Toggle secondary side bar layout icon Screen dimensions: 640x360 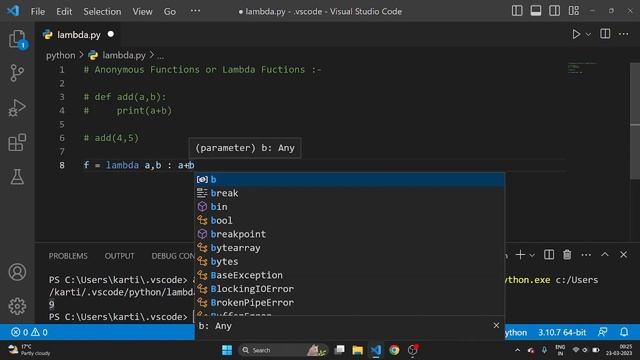click(554, 11)
